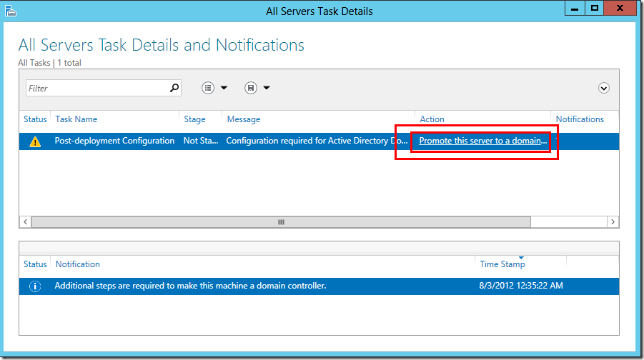Click the blue information notification icon
Image resolution: width=644 pixels, height=360 pixels.
[35, 286]
